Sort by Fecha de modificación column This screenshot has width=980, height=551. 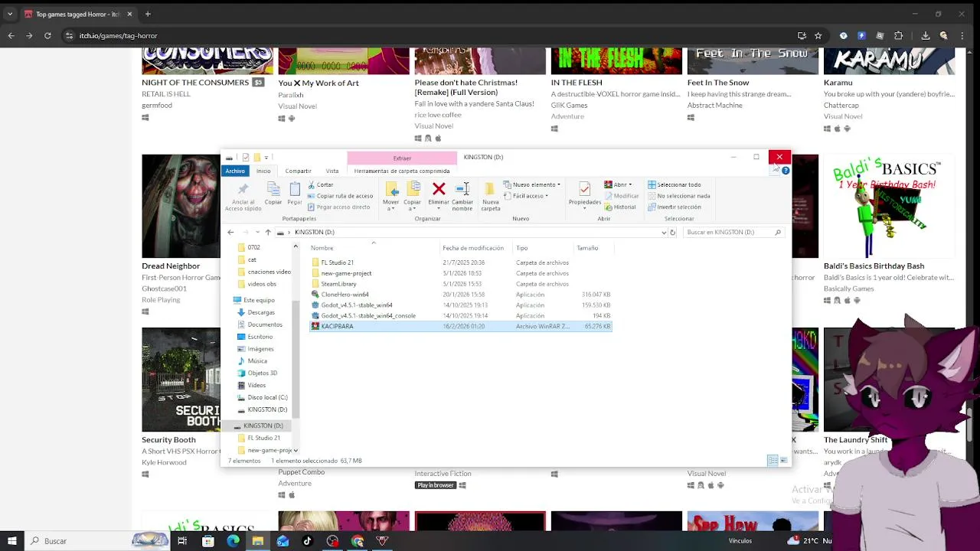click(x=473, y=248)
